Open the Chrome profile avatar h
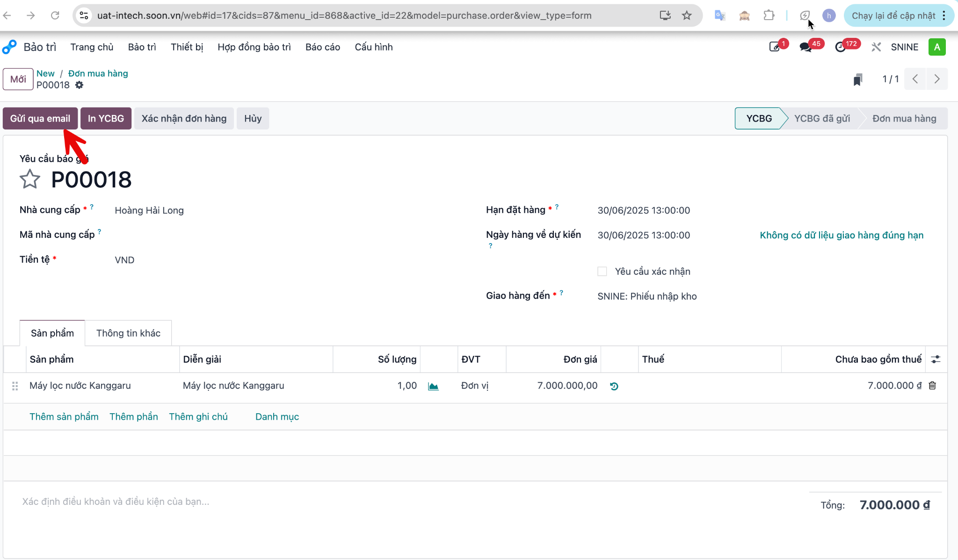This screenshot has width=958, height=560. pyautogui.click(x=829, y=15)
